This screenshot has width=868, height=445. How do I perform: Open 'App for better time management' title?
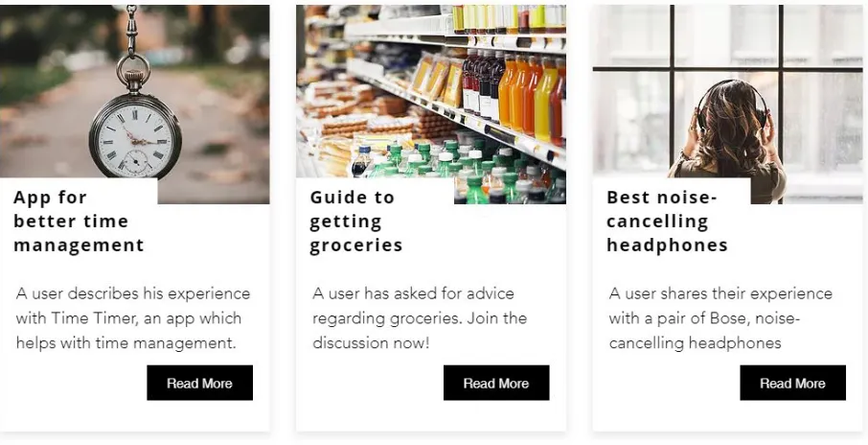point(79,222)
